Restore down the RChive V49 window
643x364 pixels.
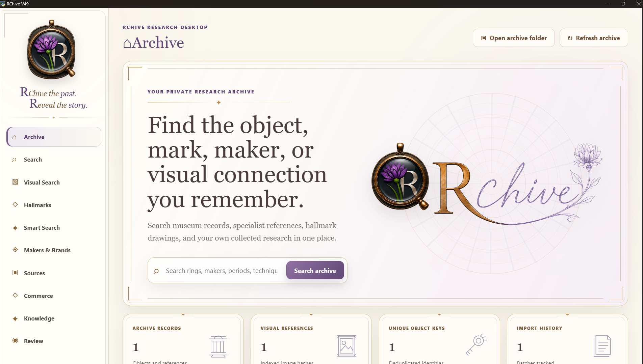(x=623, y=4)
